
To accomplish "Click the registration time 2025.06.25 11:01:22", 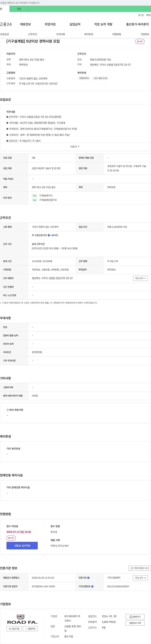I will 43,578.
